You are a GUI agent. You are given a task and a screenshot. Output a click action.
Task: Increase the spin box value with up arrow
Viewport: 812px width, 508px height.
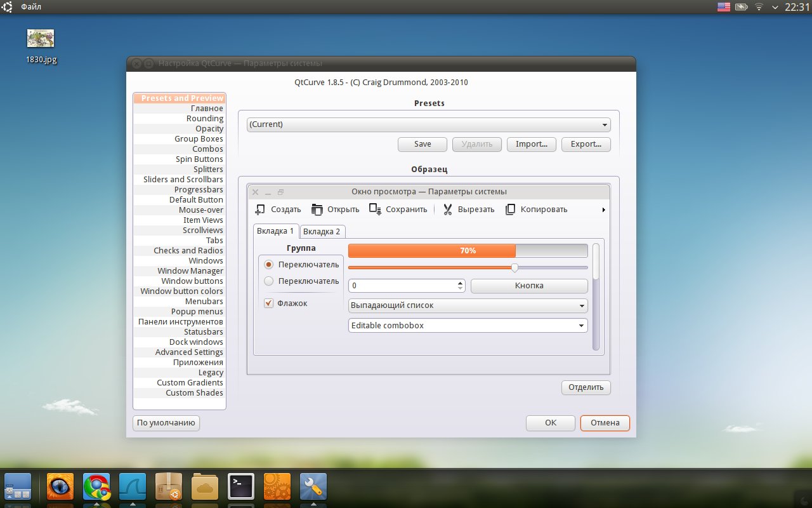point(461,283)
